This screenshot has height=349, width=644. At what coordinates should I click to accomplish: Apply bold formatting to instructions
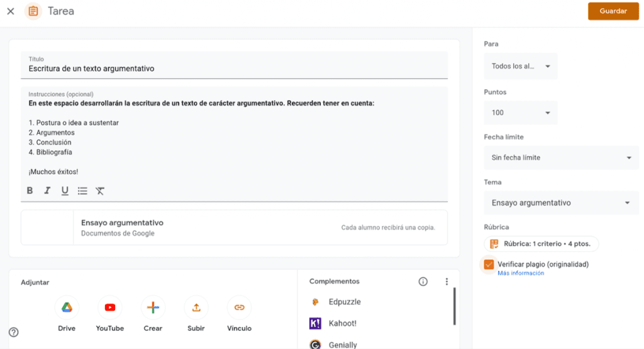(30, 191)
